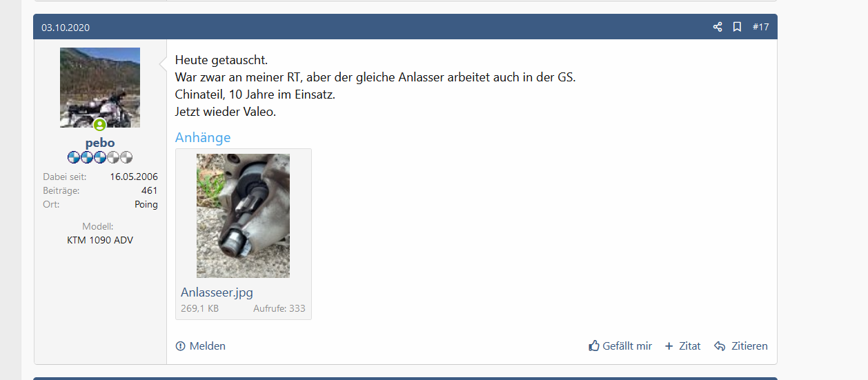Click the share icon in post header
Viewport: 868px width, 380px height.
click(718, 27)
